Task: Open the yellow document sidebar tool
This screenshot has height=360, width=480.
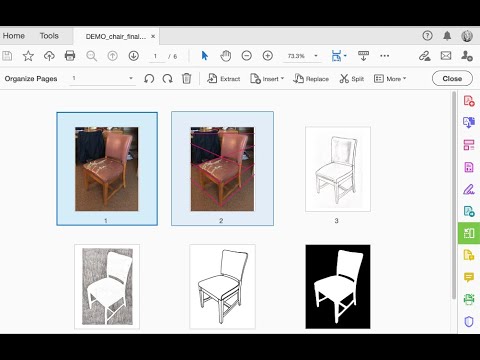Action: point(469,255)
